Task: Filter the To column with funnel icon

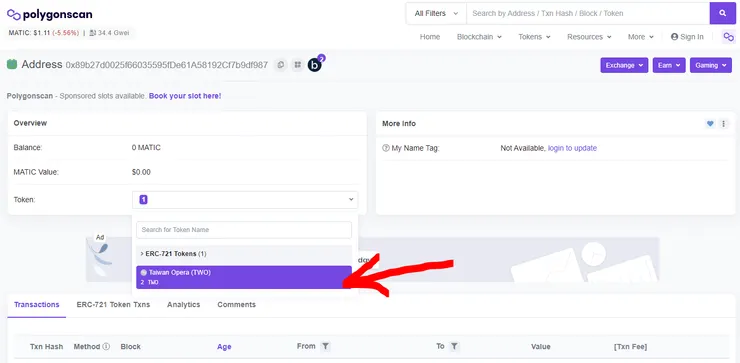Action: pyautogui.click(x=454, y=346)
